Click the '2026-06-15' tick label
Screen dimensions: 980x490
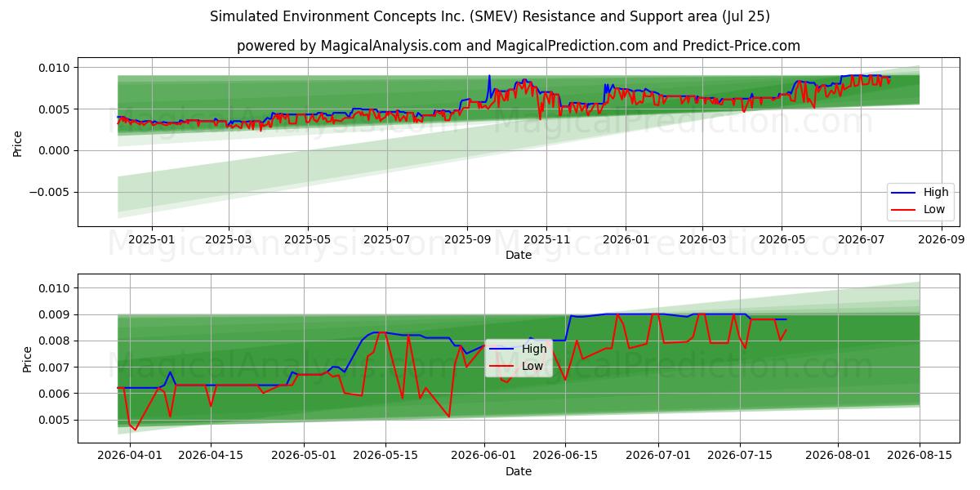[x=565, y=456]
